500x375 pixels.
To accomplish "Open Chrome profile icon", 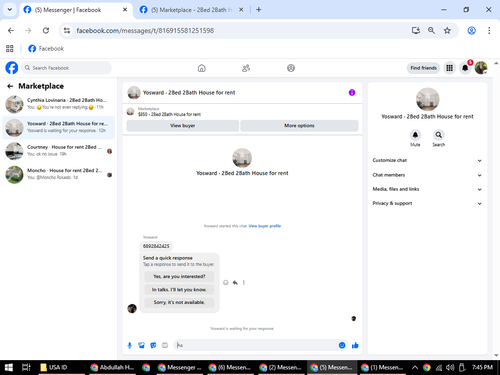I will [x=471, y=31].
